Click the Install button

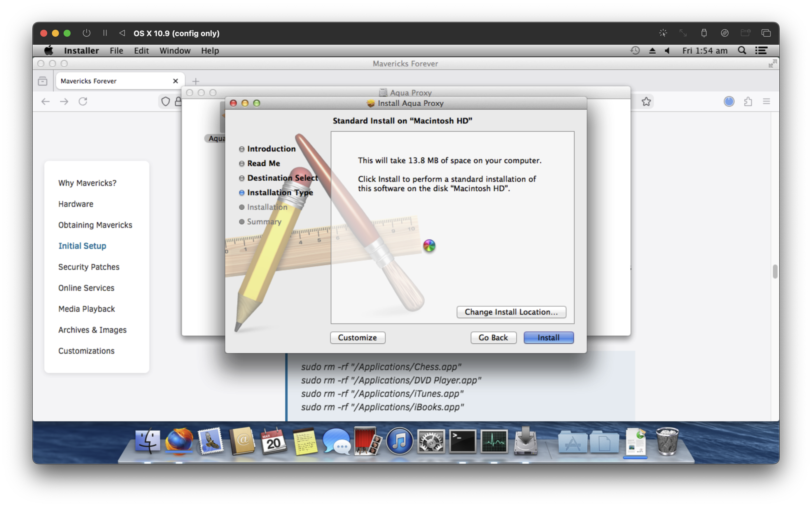click(548, 338)
